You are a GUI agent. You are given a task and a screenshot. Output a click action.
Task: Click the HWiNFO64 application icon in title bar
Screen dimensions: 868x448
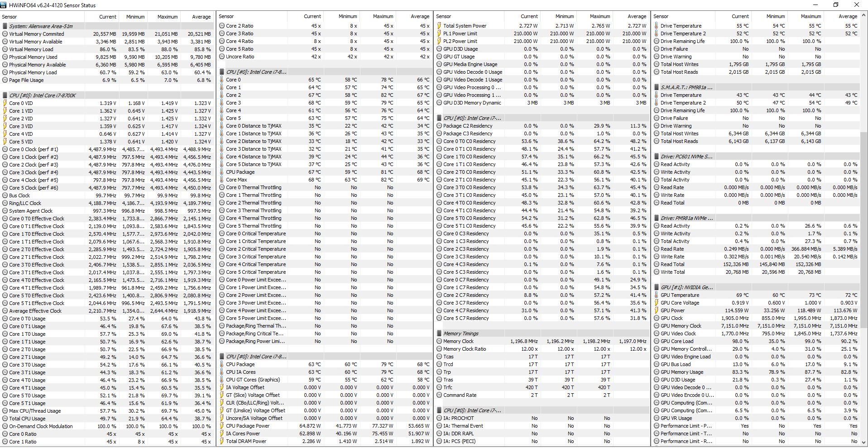pyautogui.click(x=4, y=5)
